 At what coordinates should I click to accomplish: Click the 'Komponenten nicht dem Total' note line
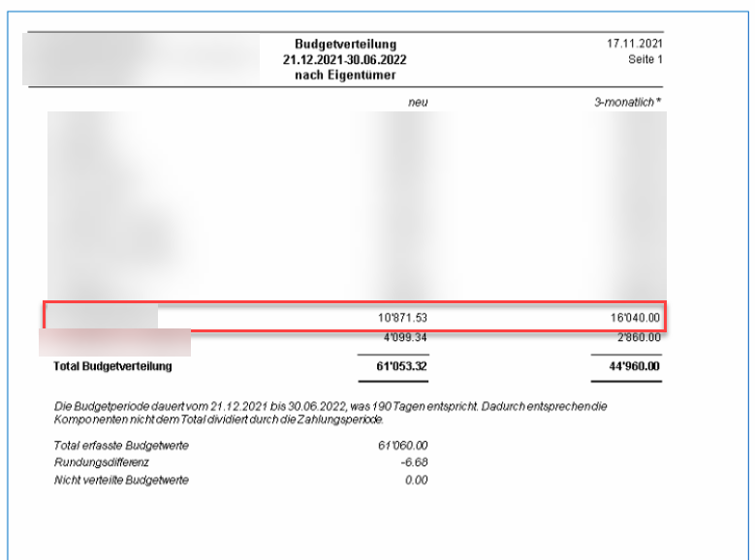coord(219,420)
